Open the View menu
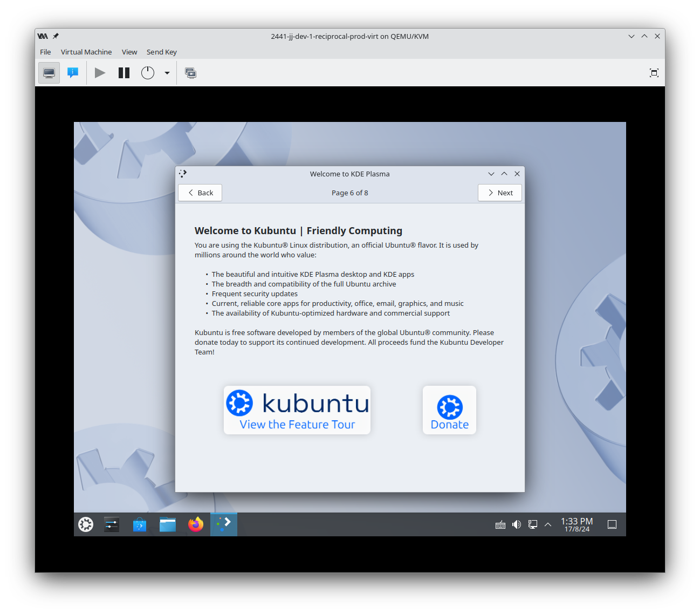Viewport: 700px width, 614px height. (x=129, y=52)
